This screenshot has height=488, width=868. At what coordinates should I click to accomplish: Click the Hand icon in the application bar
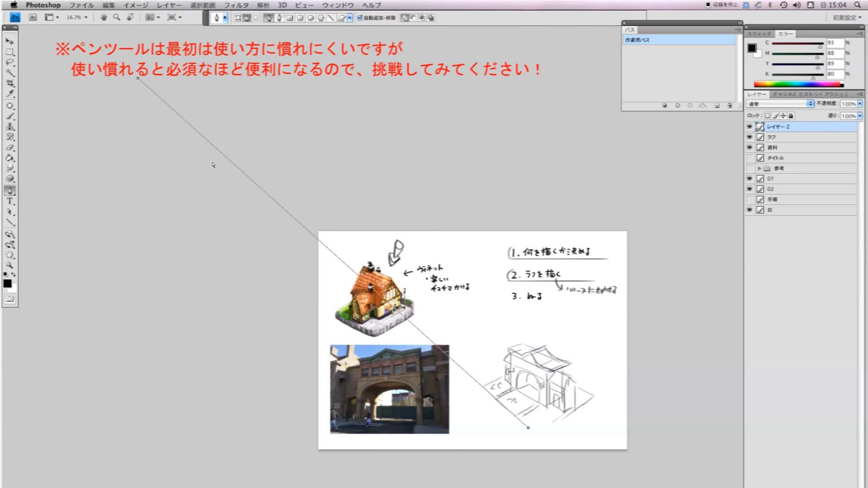click(104, 17)
